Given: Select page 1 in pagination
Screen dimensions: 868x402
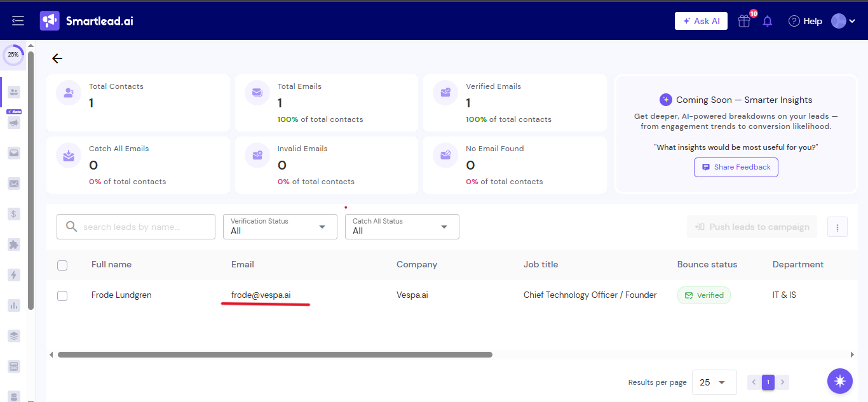Looking at the screenshot, I should point(768,382).
